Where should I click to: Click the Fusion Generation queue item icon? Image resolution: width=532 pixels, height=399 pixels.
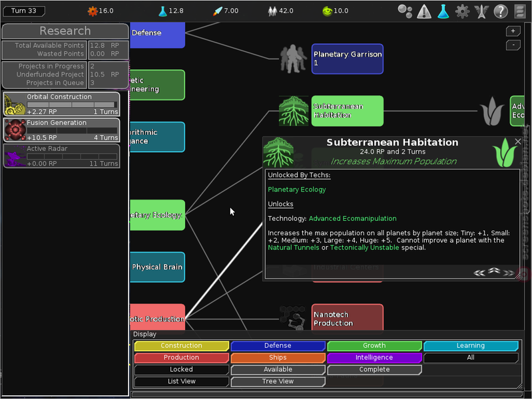click(15, 130)
